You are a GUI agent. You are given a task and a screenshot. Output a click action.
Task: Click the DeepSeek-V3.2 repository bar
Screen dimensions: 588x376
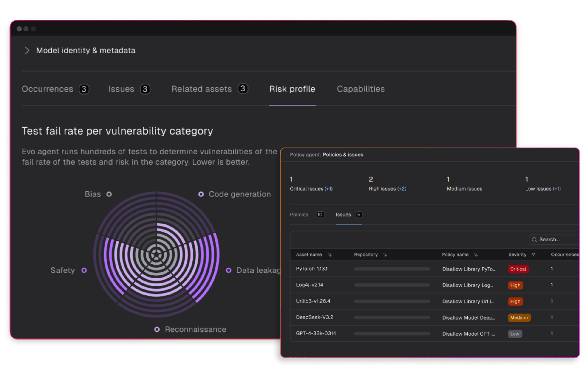pos(392,317)
